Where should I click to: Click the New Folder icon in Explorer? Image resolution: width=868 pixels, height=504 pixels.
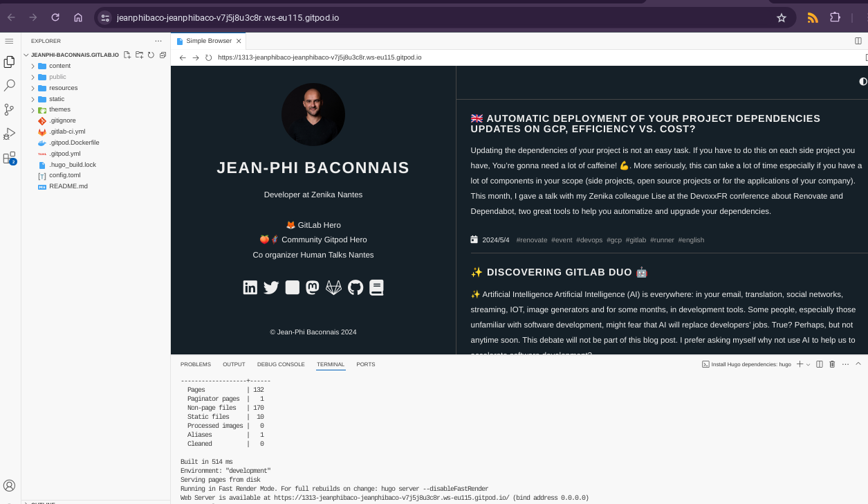(138, 55)
